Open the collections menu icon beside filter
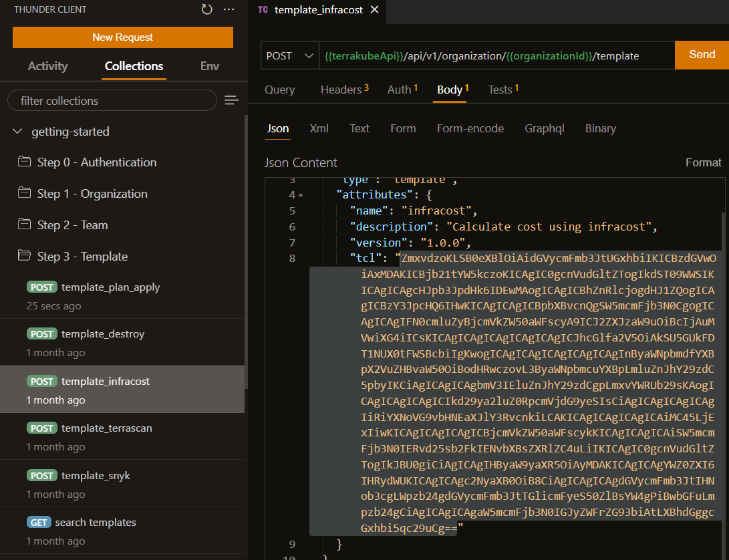Viewport: 729px width, 560px height. [x=231, y=100]
